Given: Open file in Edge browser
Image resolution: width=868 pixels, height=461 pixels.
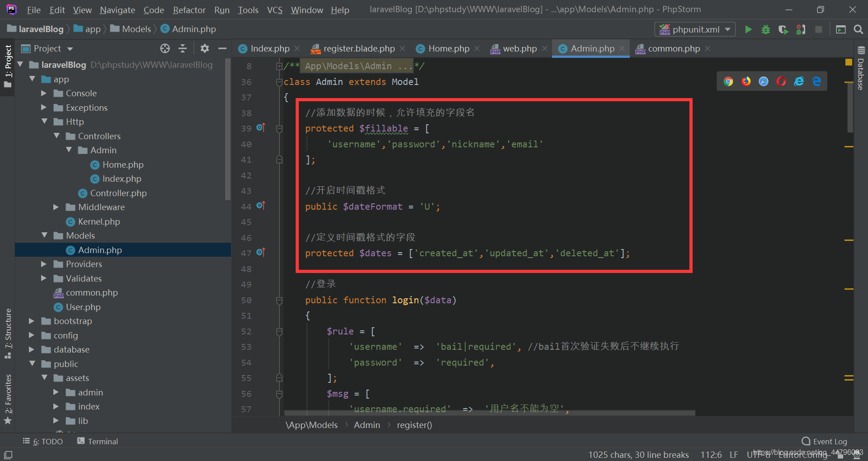Looking at the screenshot, I should click(816, 81).
